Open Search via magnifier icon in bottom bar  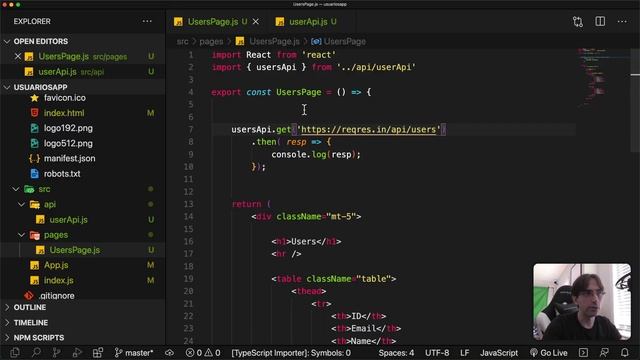[x=36, y=353]
